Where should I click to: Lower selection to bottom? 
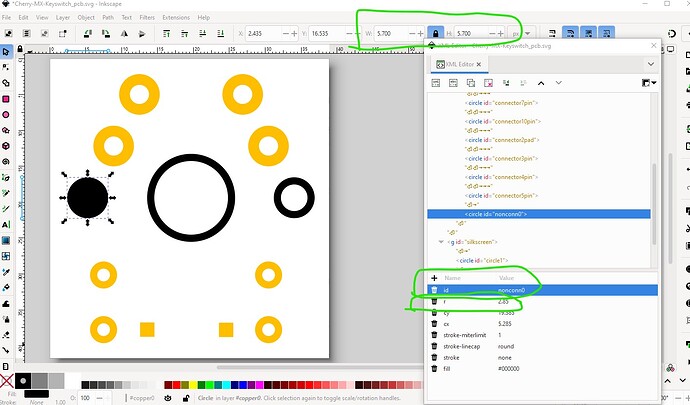pos(220,33)
